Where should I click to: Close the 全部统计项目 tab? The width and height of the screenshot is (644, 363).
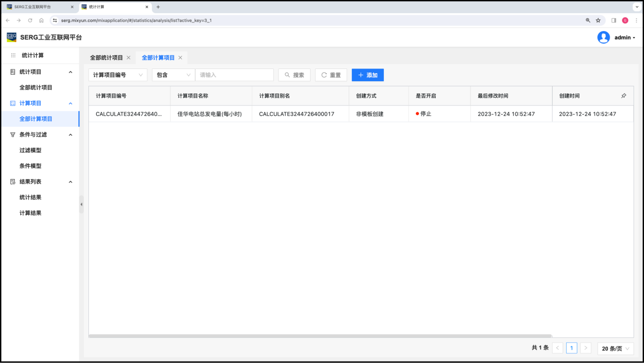(129, 58)
